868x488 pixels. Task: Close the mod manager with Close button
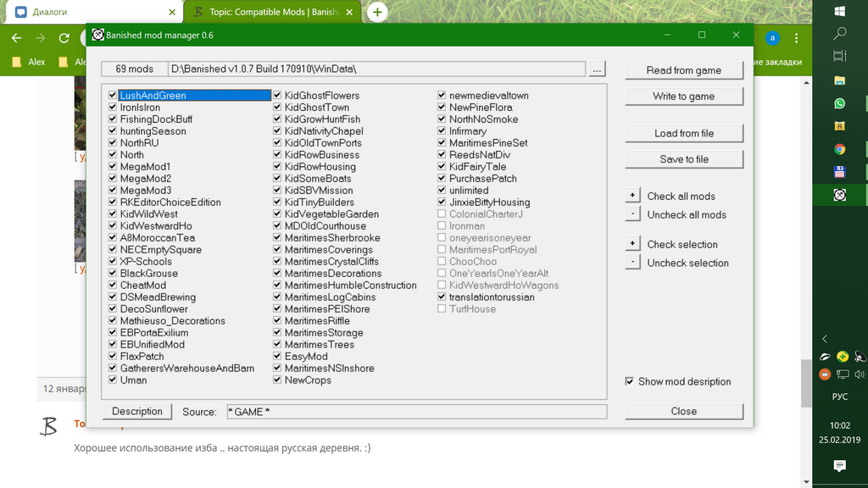pyautogui.click(x=684, y=411)
